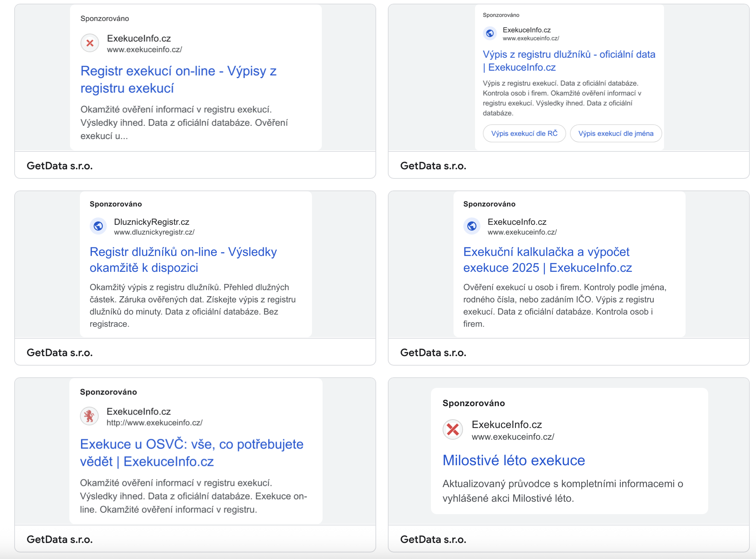The image size is (756, 559).
Task: Open the 'Registr dlužníků on-line - Výsledky okamžitě k dispozici' headline
Action: tap(183, 260)
